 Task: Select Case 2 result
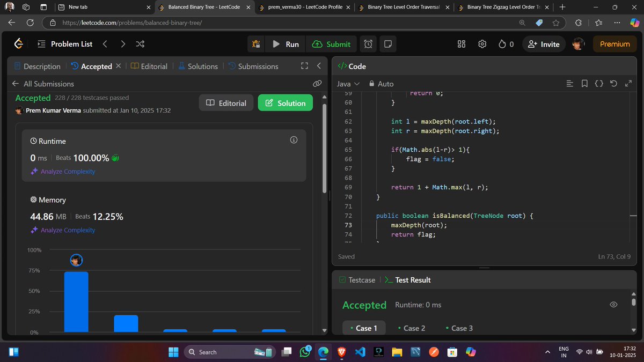pos(412,328)
